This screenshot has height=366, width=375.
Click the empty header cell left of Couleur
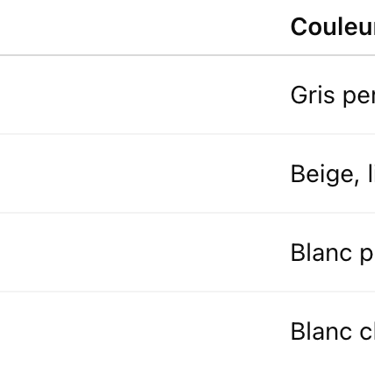pos(140,27)
